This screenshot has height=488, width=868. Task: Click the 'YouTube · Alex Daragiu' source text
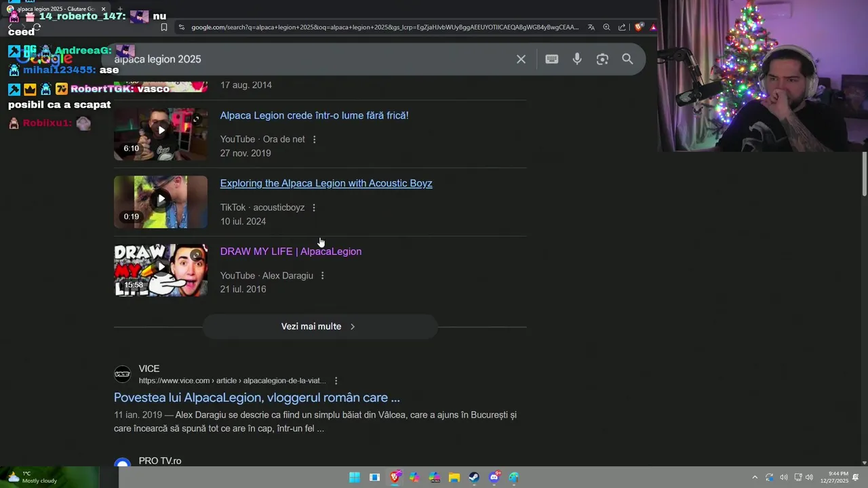[267, 276]
